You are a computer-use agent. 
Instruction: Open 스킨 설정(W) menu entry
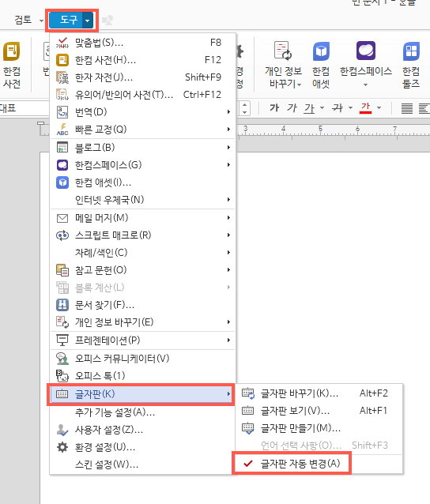pyautogui.click(x=142, y=465)
